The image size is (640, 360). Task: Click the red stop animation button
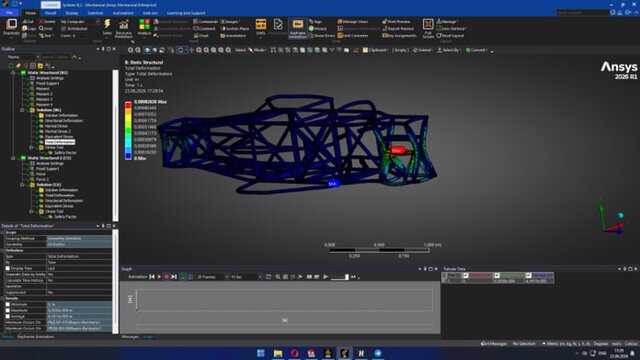167,277
